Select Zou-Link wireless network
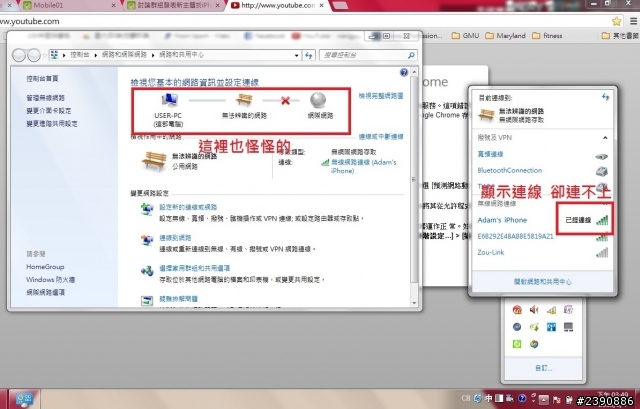640x409 pixels. (x=542, y=253)
